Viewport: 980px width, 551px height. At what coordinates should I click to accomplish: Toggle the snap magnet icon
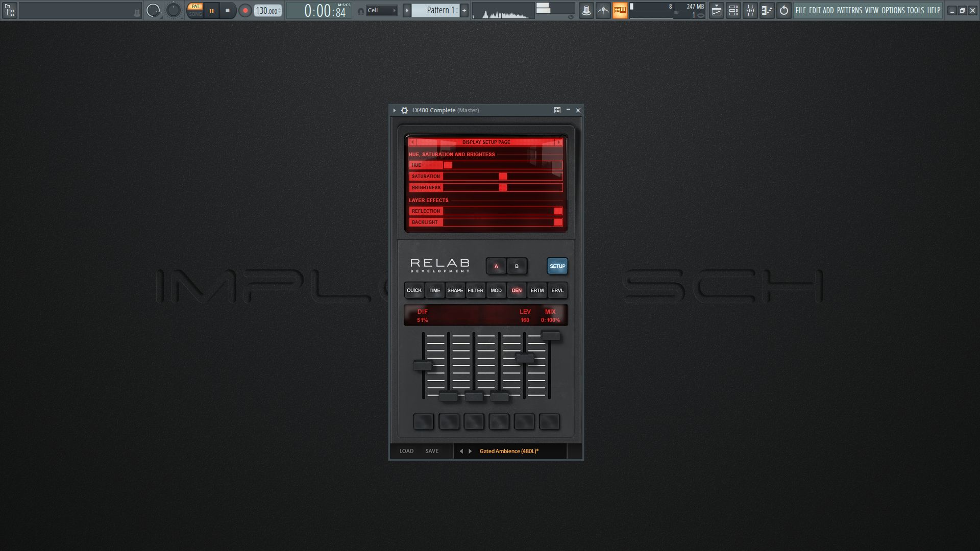[x=360, y=11]
